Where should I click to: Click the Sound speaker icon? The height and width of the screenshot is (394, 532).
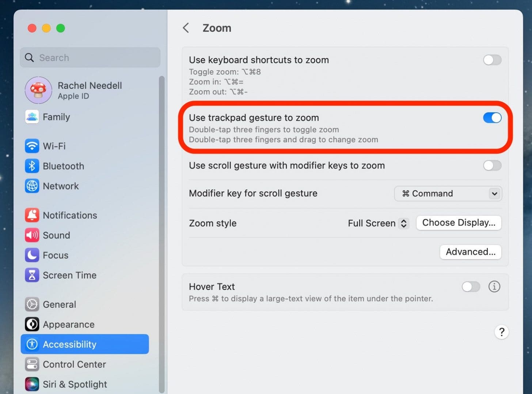click(32, 235)
